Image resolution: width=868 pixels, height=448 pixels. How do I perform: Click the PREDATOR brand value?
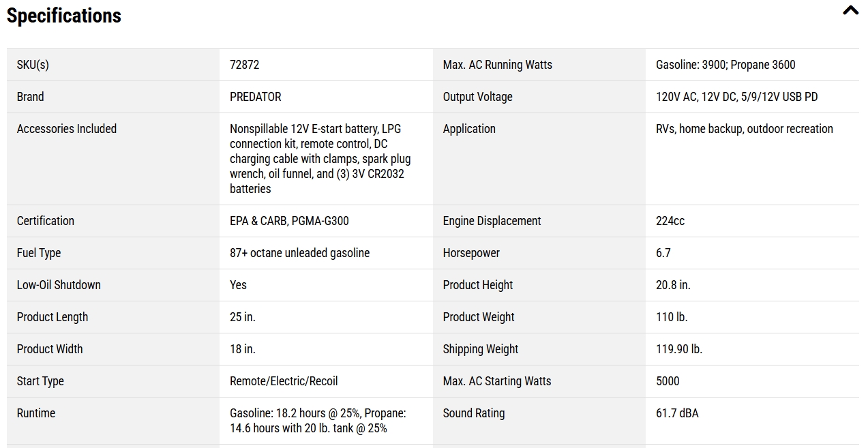click(256, 97)
